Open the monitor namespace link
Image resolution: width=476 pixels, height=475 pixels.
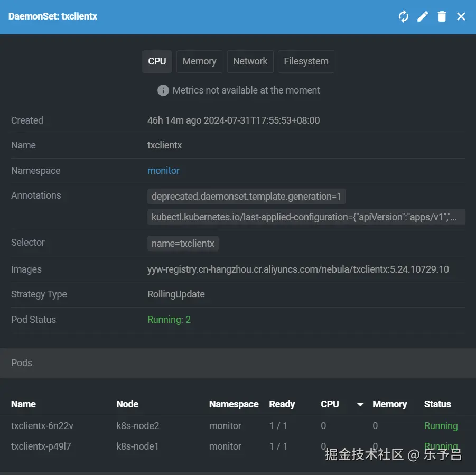pyautogui.click(x=163, y=171)
